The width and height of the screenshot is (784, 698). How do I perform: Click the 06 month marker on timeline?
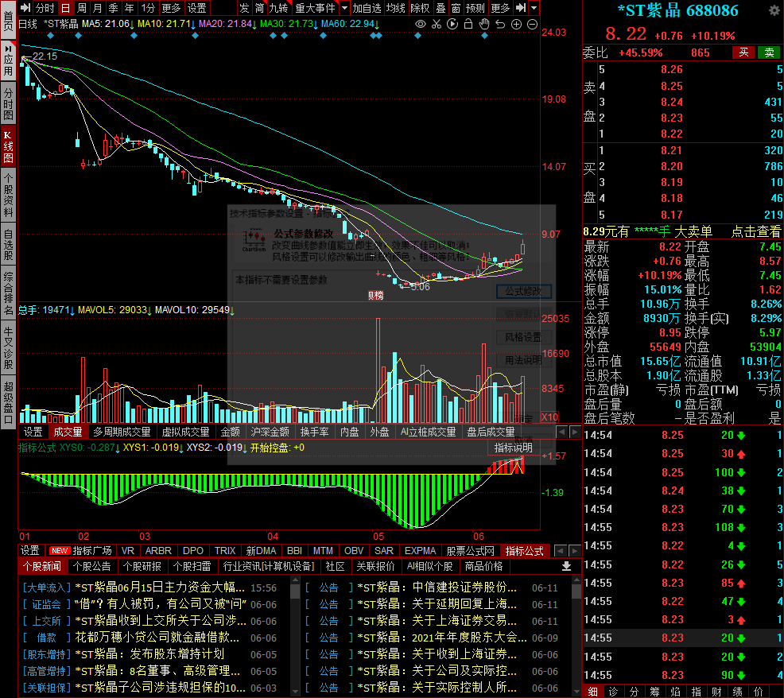[479, 536]
